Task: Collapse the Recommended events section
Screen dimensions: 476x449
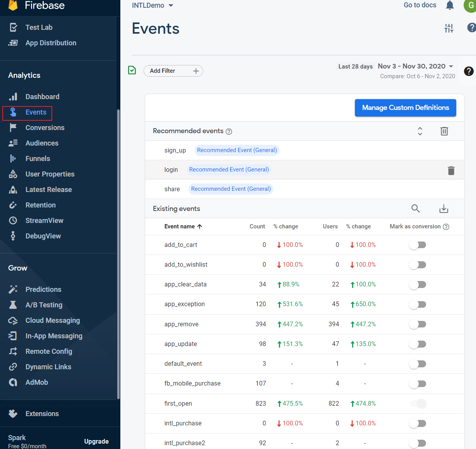Action: [x=419, y=131]
